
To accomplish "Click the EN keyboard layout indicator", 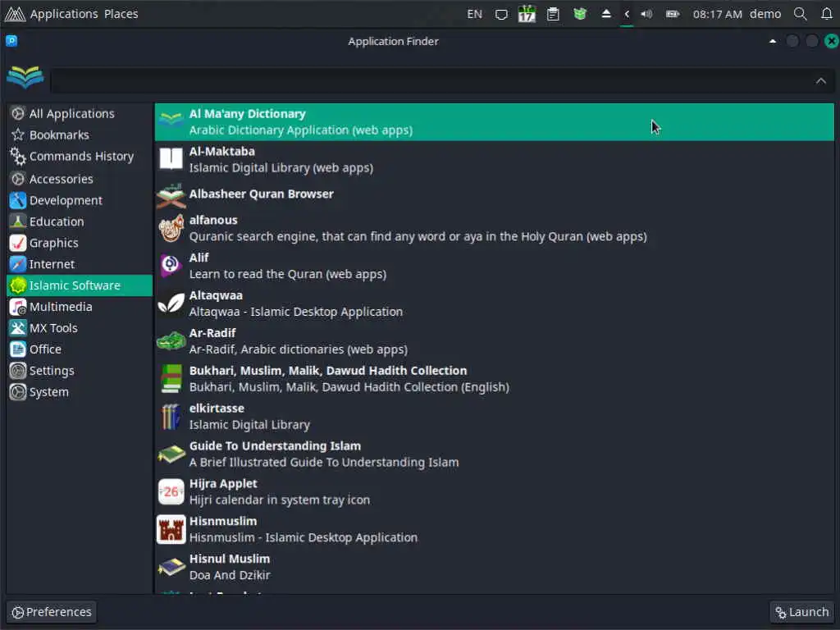I will point(474,14).
